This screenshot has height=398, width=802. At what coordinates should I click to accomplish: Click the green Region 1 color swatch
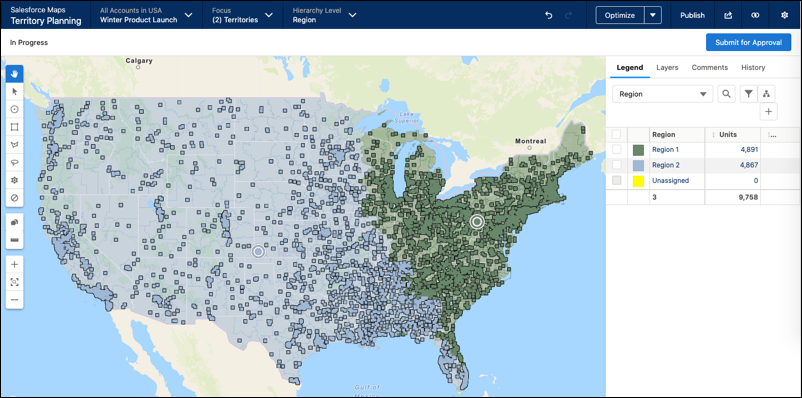point(638,150)
